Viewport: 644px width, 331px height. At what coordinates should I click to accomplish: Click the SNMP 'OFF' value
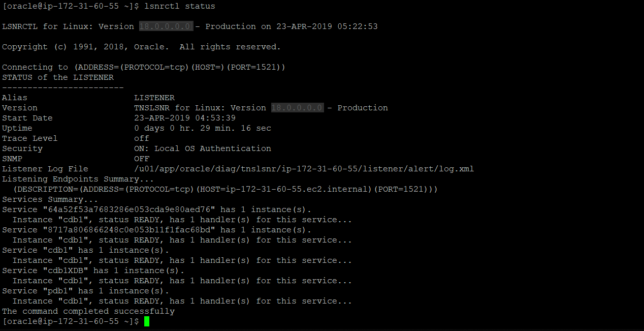(142, 159)
